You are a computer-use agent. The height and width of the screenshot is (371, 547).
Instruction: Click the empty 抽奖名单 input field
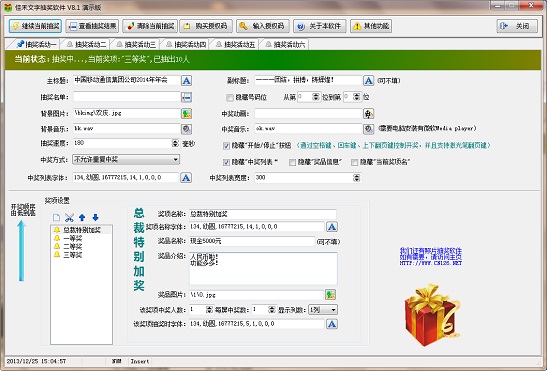(x=127, y=97)
